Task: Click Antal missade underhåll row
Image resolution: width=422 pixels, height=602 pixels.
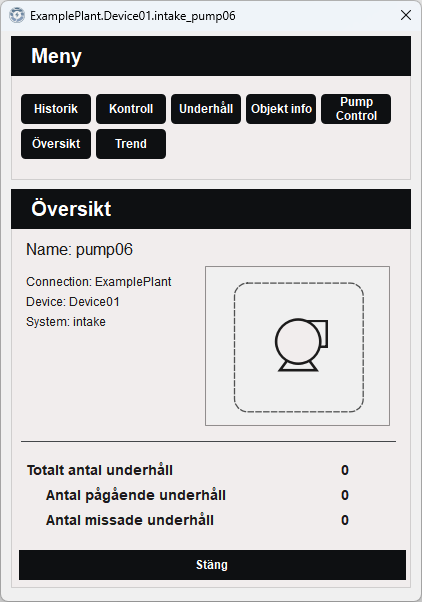Action: (x=198, y=520)
